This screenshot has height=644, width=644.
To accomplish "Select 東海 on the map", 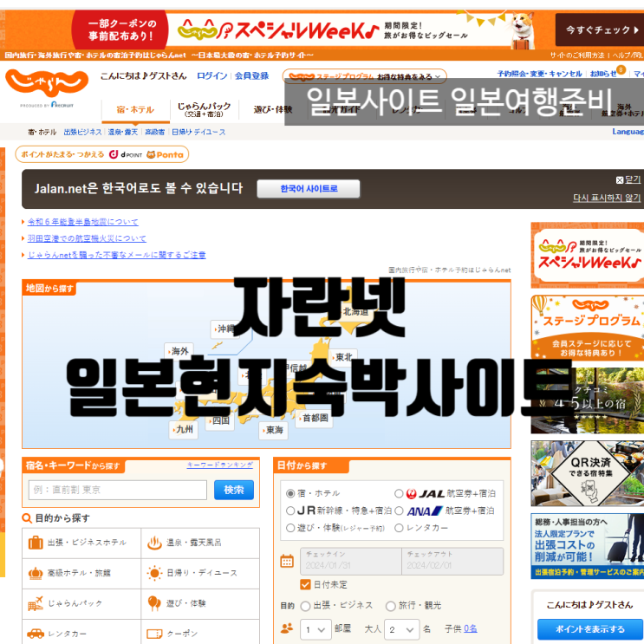I will (273, 430).
